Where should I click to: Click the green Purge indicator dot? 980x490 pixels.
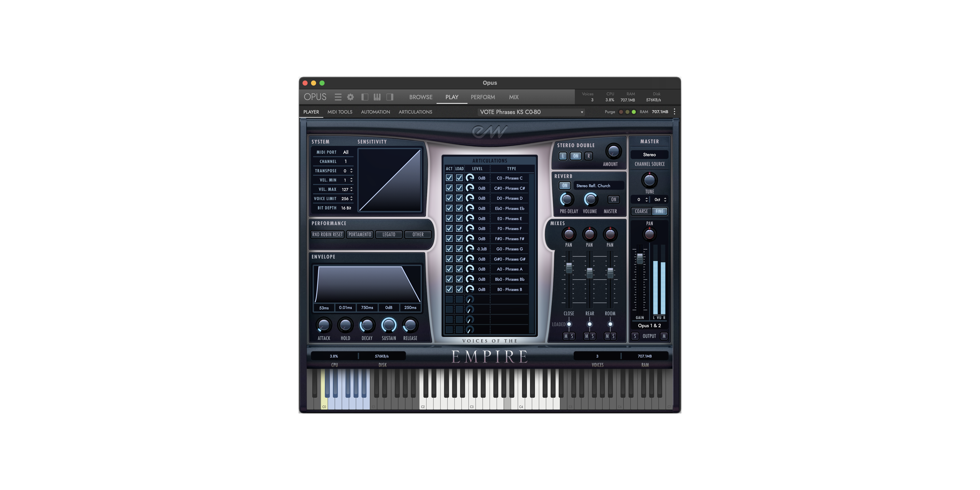(634, 112)
